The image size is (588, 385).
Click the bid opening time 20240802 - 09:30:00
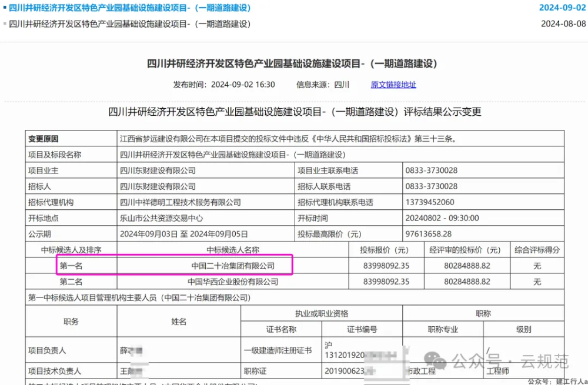(442, 218)
